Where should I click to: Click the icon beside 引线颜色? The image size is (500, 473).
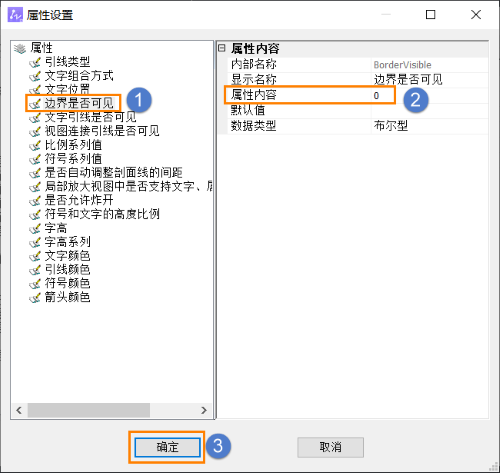pyautogui.click(x=35, y=270)
